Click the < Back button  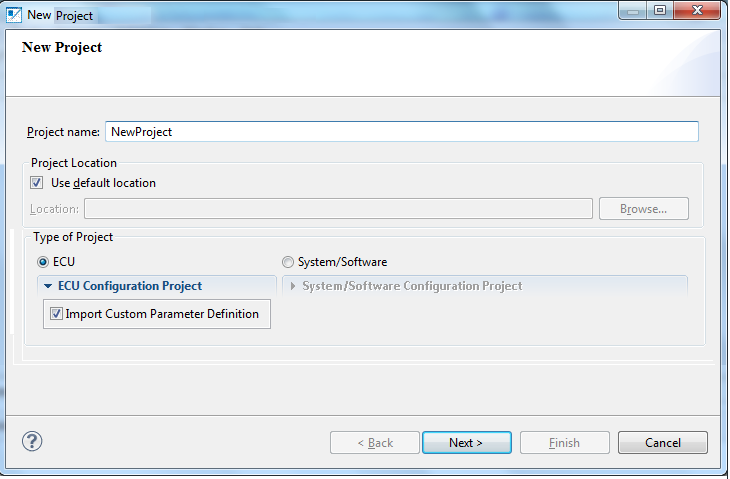point(375,442)
